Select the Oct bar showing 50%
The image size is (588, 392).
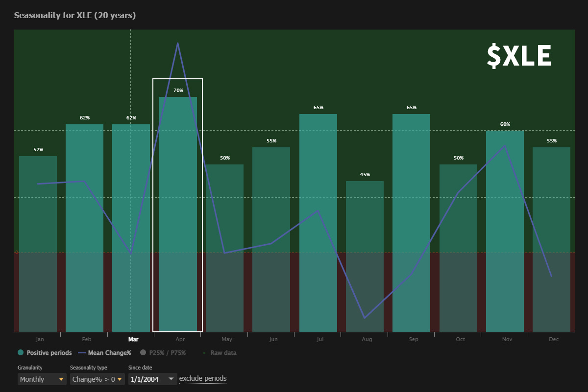click(458, 248)
